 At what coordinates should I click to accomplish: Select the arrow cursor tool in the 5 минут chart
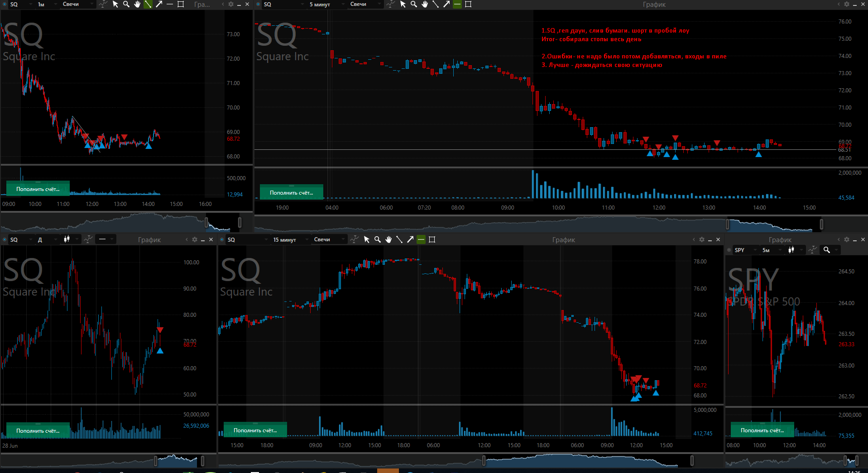(x=403, y=4)
